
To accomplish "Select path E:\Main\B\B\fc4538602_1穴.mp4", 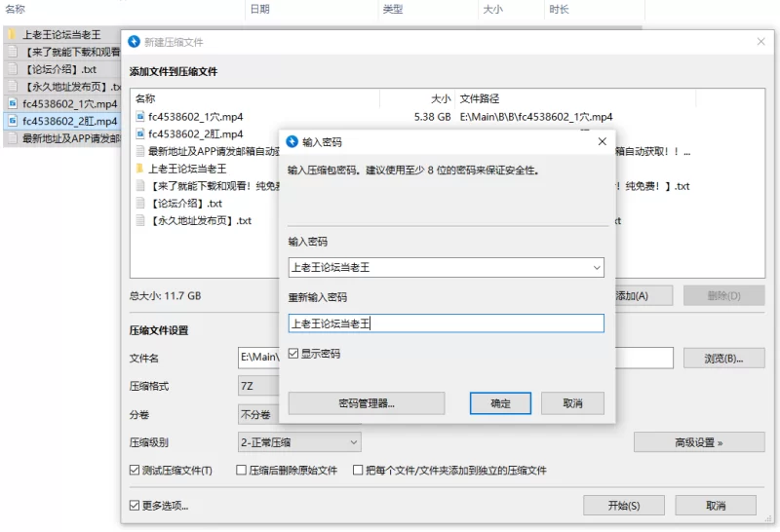I will pos(536,117).
